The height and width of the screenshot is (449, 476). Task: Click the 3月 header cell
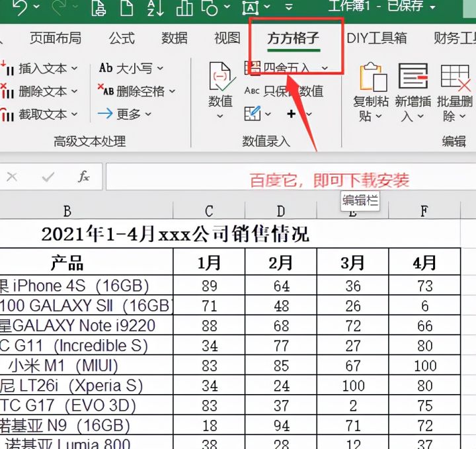353,262
